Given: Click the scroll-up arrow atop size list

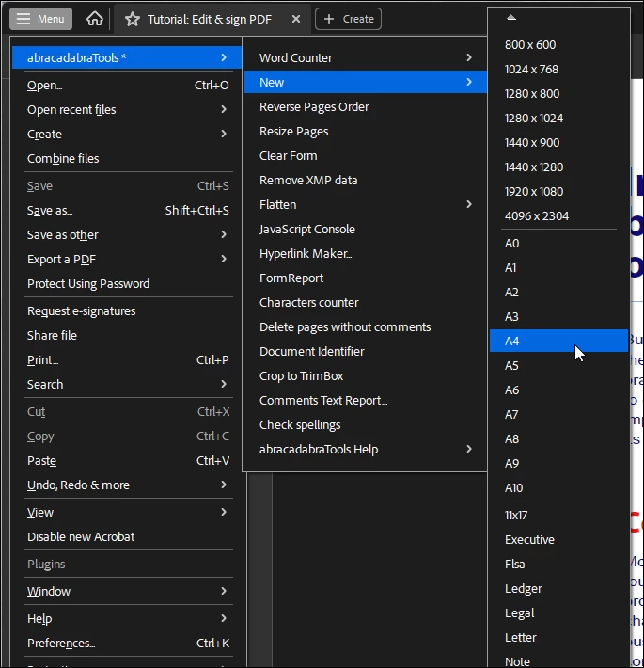Looking at the screenshot, I should pos(511,18).
